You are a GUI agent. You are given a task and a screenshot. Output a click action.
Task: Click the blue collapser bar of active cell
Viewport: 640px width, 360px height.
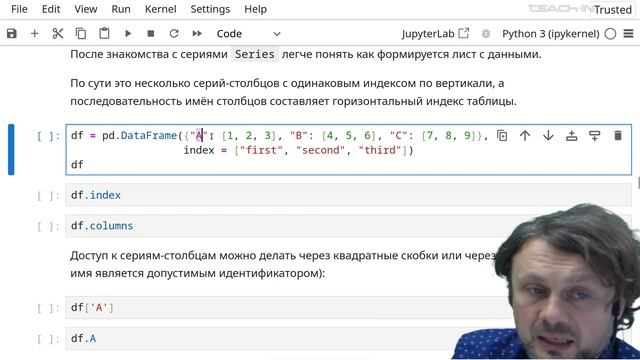[x=11, y=150]
